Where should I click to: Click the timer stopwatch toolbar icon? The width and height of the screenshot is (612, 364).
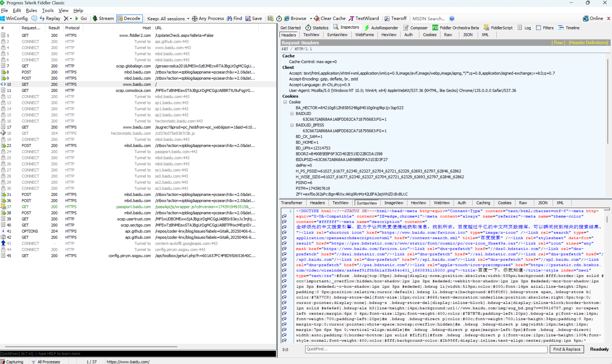(x=279, y=18)
